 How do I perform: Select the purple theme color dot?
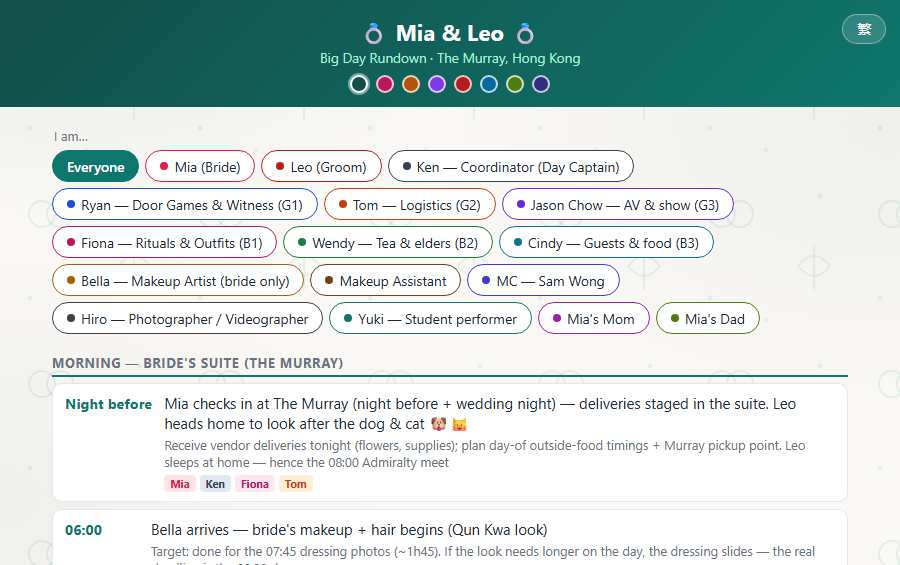[x=437, y=84]
